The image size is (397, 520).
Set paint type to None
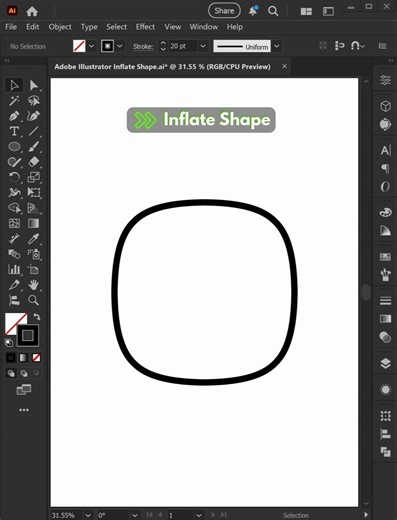[x=36, y=358]
